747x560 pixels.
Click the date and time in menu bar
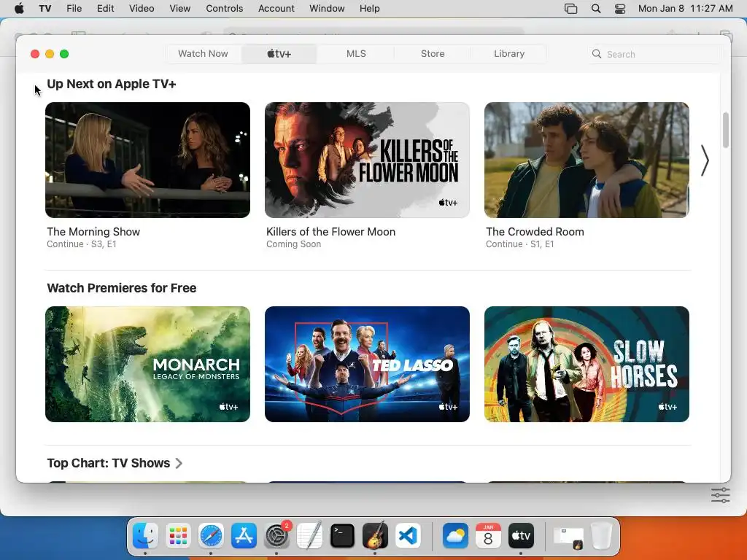(685, 8)
